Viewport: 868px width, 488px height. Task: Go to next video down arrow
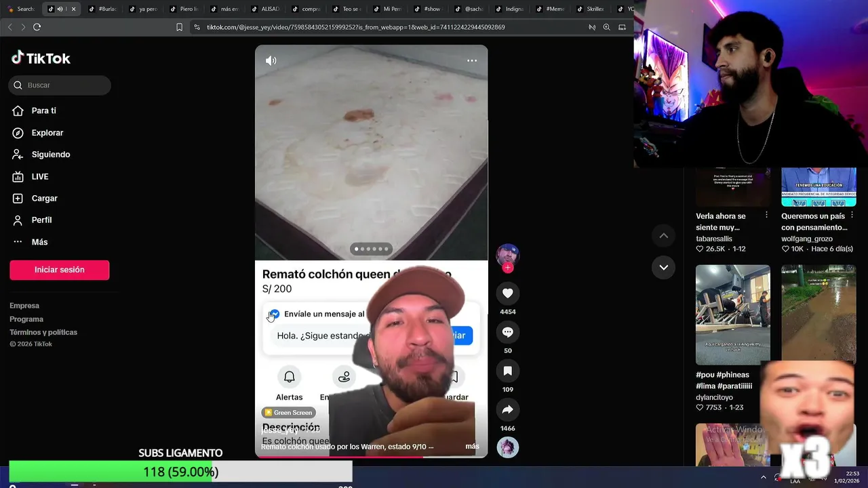point(664,267)
